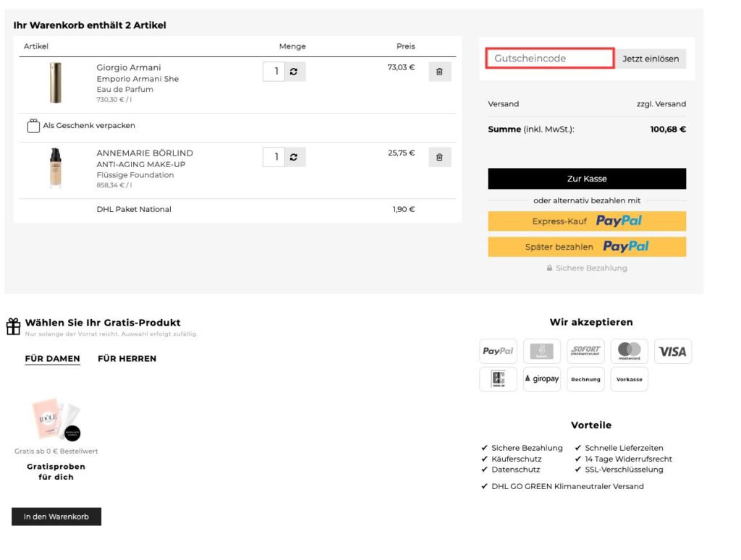
Task: Refresh quantity for Giorgio Armani item
Action: (x=294, y=72)
